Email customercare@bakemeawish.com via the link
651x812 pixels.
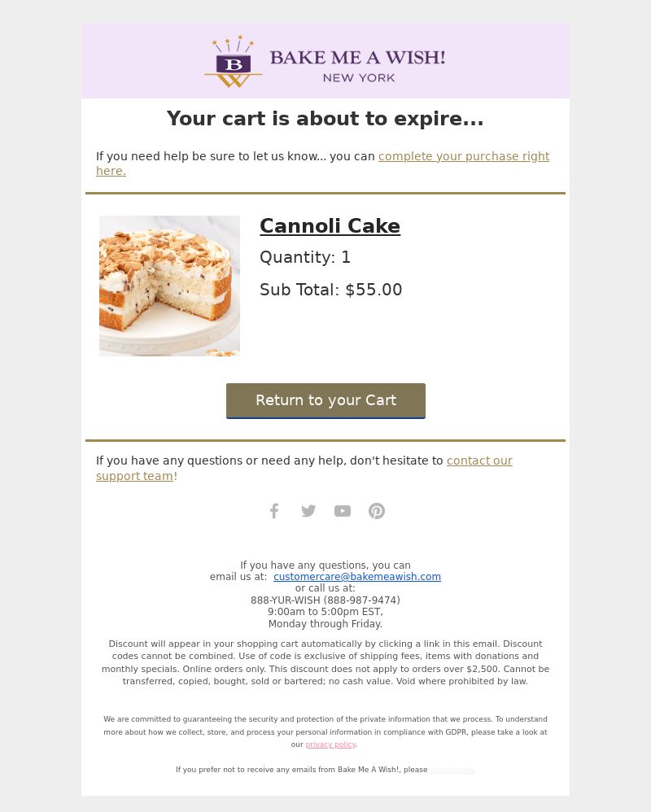(x=357, y=576)
